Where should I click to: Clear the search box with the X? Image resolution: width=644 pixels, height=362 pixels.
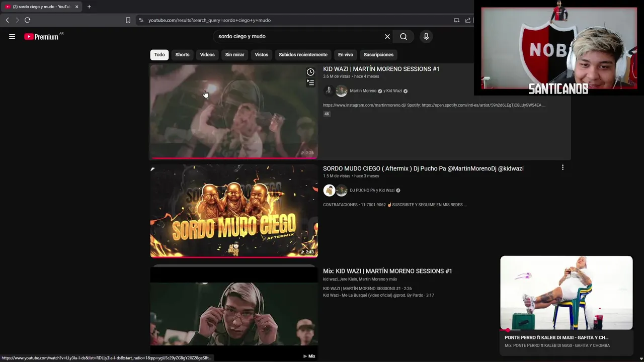(x=387, y=37)
